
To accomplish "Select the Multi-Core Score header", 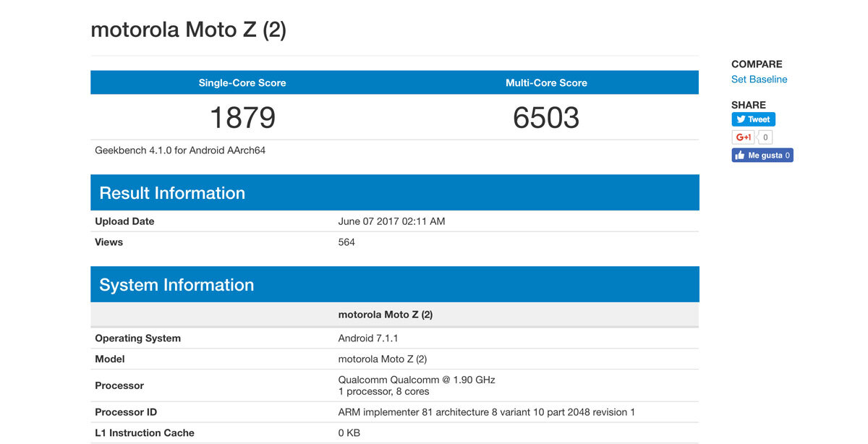I will click(x=546, y=83).
